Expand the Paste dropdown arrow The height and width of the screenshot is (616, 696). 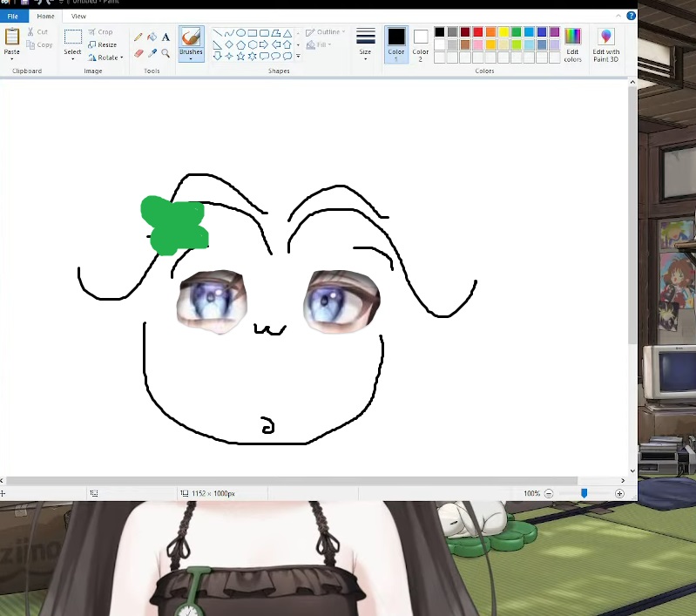pos(12,59)
